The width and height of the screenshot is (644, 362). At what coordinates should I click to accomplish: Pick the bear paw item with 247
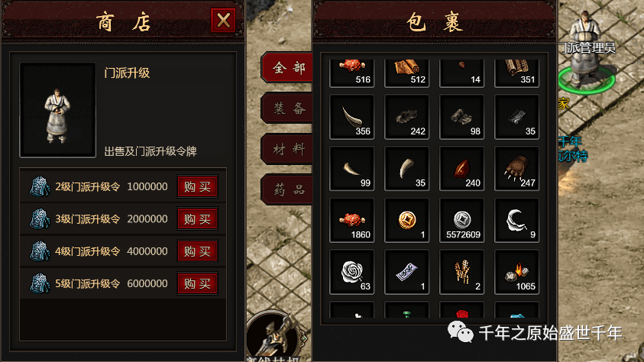(x=517, y=168)
